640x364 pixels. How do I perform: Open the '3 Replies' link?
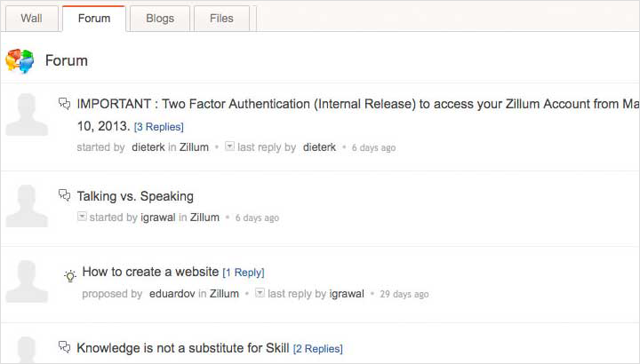click(159, 127)
